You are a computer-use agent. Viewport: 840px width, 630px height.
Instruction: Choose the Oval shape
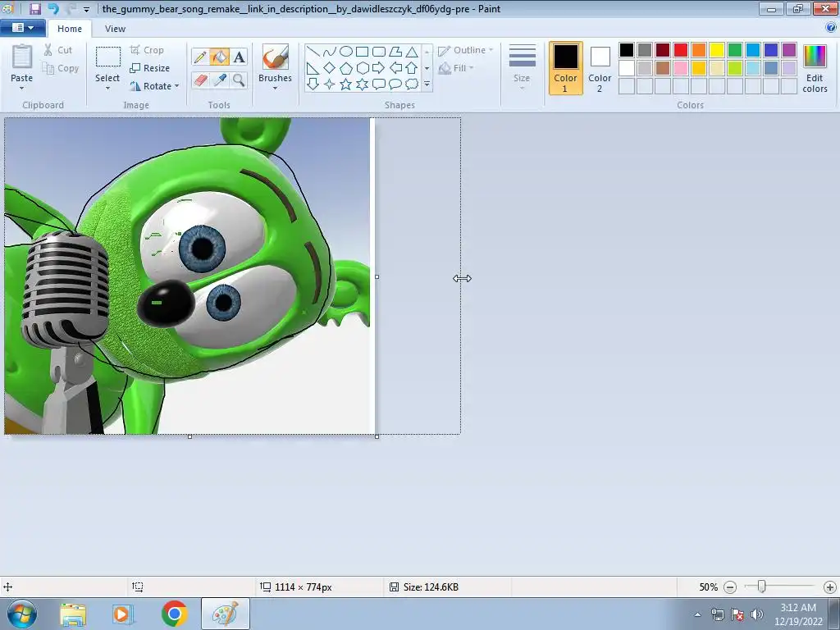pyautogui.click(x=346, y=52)
